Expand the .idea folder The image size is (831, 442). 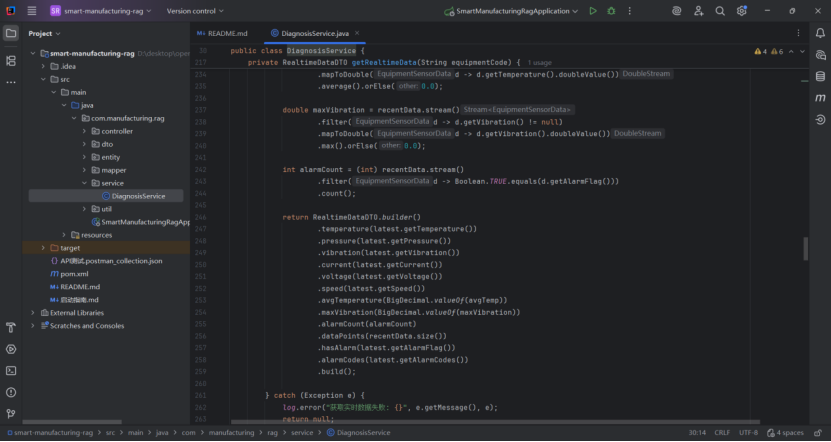pos(43,66)
